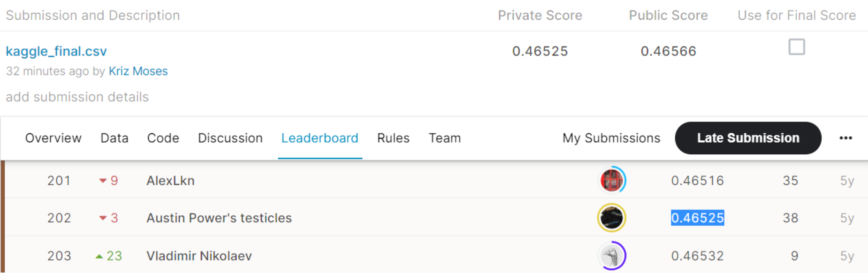Open the Rules tab
This screenshot has height=273, width=868.
(x=393, y=138)
